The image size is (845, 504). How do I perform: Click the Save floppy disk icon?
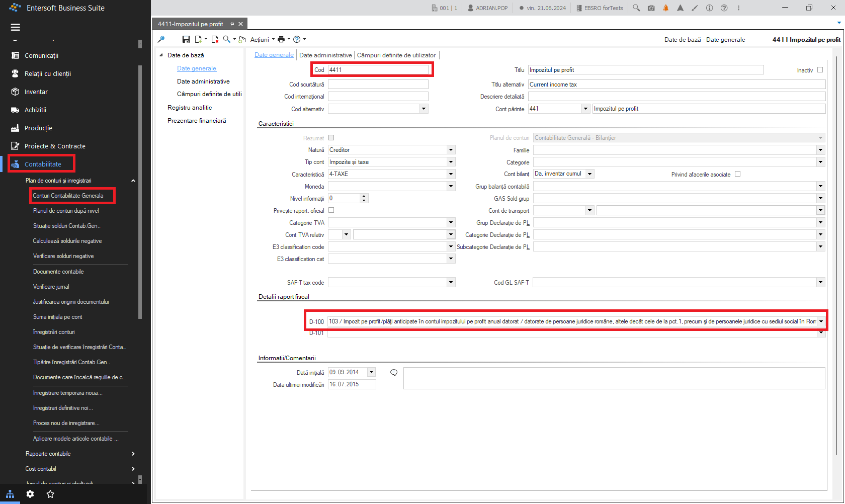186,39
